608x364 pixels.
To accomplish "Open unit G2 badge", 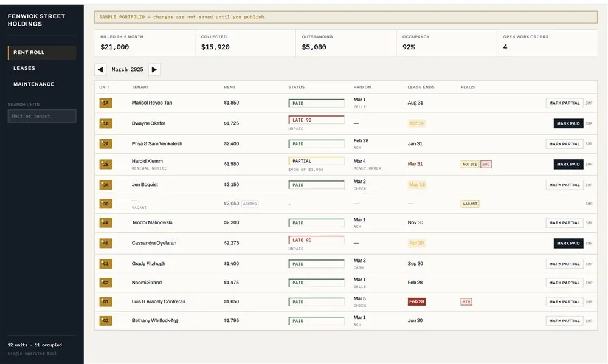I will coord(105,321).
